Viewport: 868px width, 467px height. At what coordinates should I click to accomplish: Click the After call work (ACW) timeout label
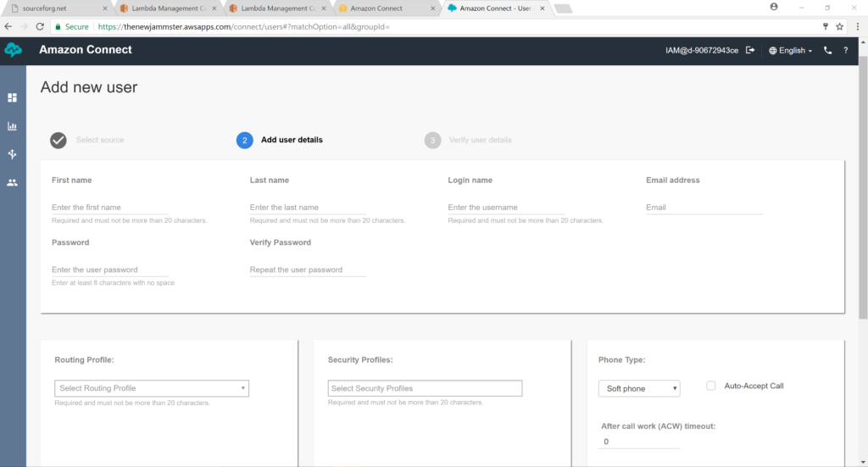pyautogui.click(x=658, y=426)
